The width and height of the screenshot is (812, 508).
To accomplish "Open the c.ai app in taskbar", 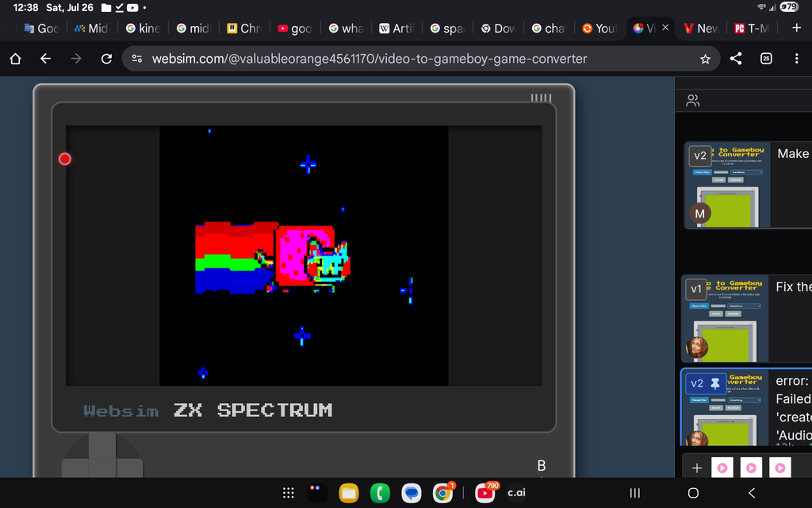I will pos(516,493).
